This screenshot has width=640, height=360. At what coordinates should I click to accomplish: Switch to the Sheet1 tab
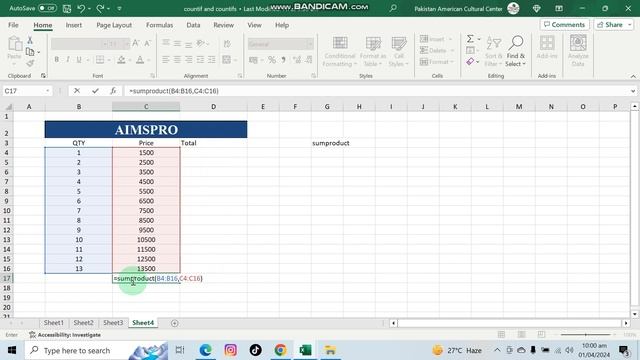pos(53,322)
